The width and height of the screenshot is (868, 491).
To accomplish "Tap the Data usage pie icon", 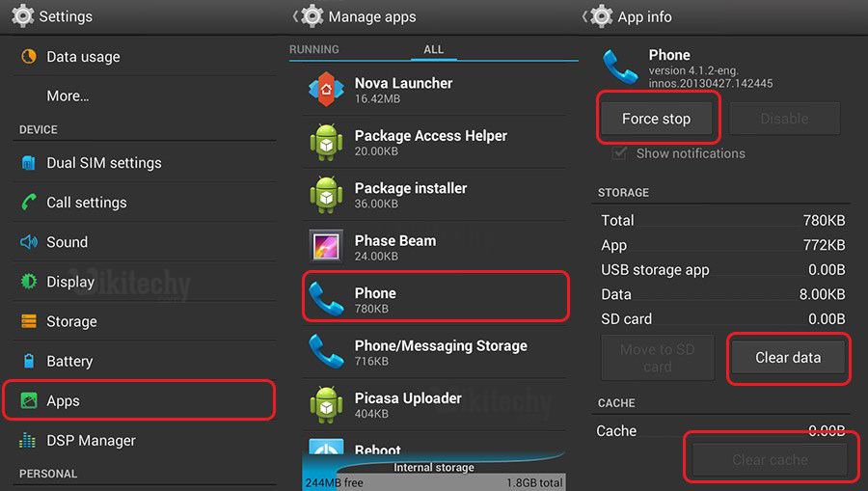I will [x=29, y=57].
